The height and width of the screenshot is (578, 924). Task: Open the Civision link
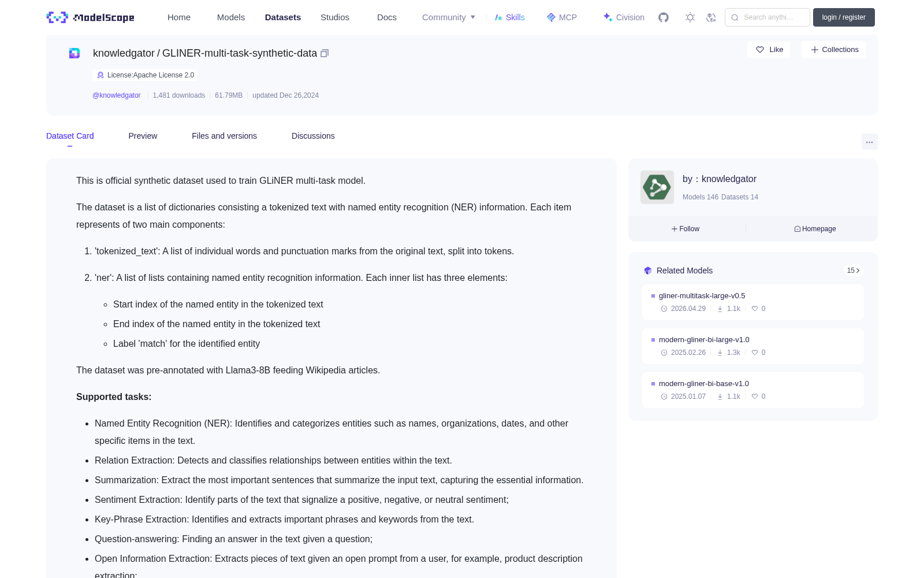coord(624,17)
